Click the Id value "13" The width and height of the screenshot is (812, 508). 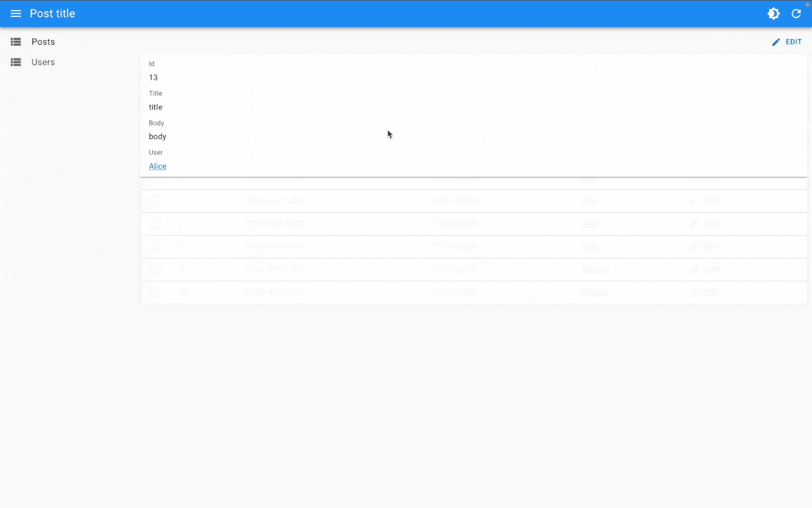(x=153, y=77)
